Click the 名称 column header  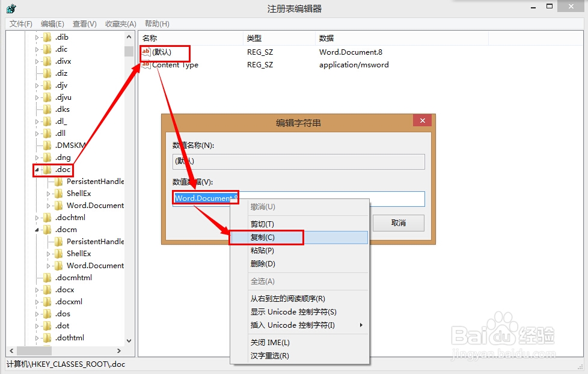(191, 38)
